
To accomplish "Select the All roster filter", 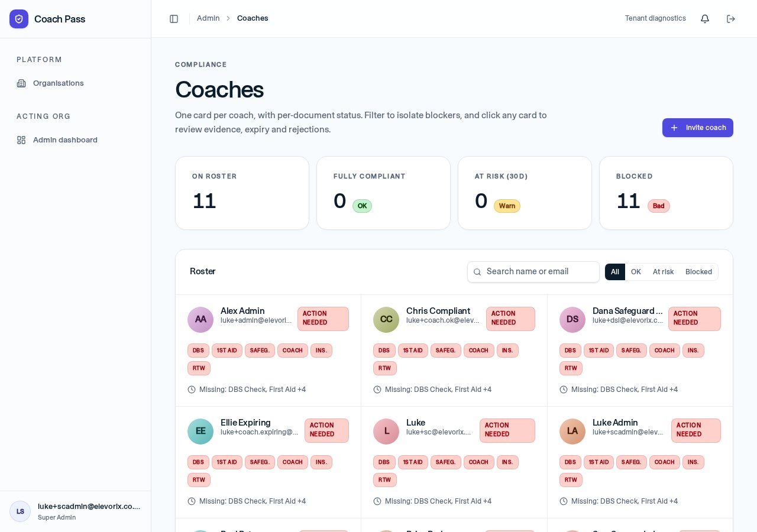I will 615,272.
